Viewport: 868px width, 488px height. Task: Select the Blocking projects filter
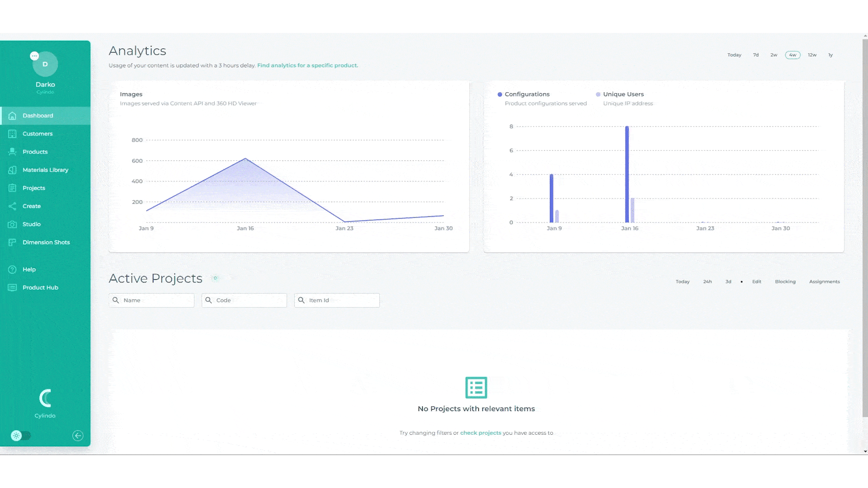pyautogui.click(x=785, y=282)
